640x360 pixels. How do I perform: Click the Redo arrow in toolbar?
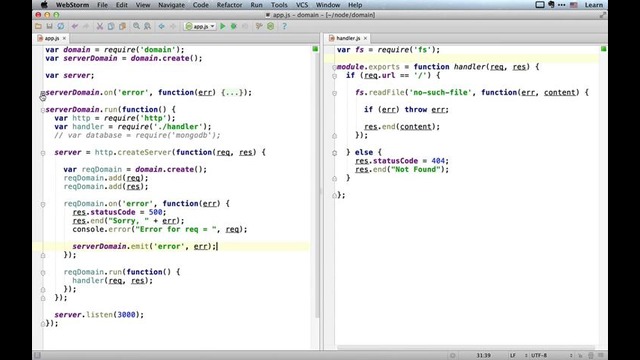pos(86,26)
